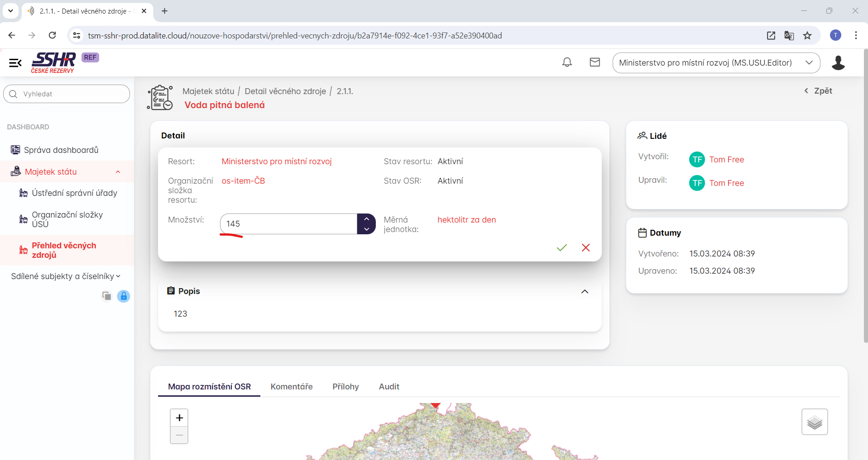Collapse Majetek státu sidebar group
Screen dimensions: 868x460
tap(118, 172)
